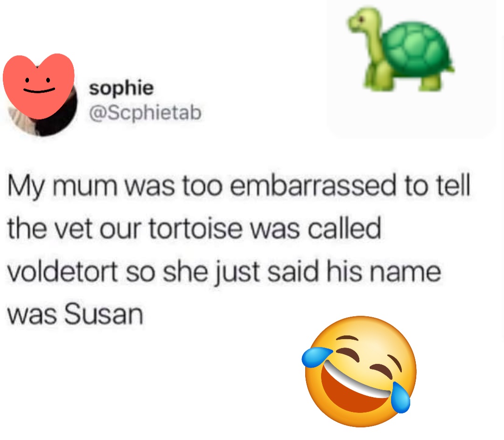This screenshot has height=440, width=504.
Task: Open the display name sophie
Action: 121,87
